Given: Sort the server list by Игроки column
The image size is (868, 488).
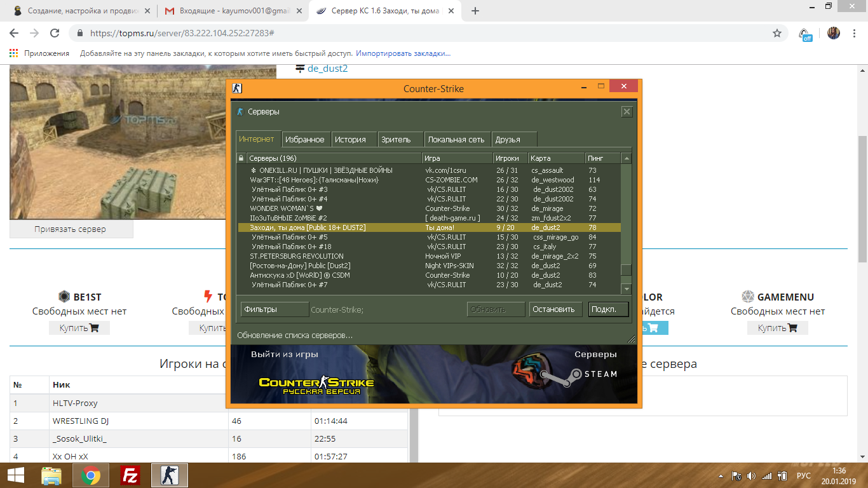Looking at the screenshot, I should point(510,158).
